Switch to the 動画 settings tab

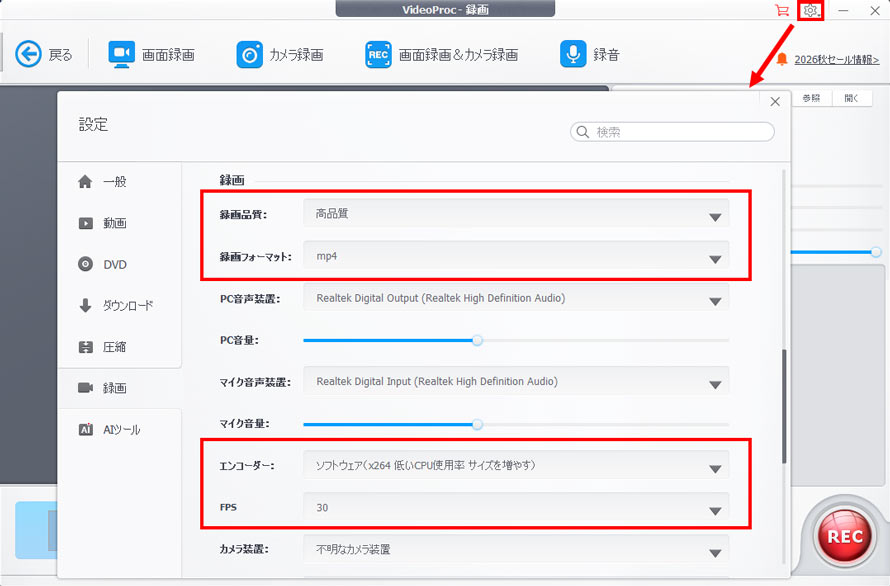(120, 223)
